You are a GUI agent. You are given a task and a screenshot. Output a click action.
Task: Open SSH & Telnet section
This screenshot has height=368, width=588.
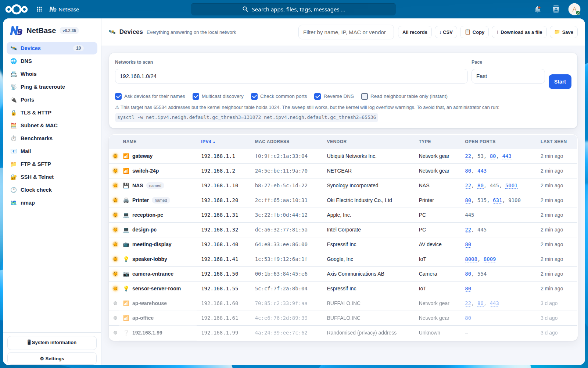click(52, 177)
